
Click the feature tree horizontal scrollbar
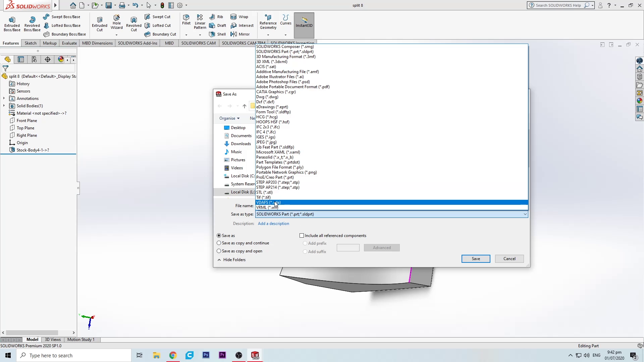pos(33,333)
